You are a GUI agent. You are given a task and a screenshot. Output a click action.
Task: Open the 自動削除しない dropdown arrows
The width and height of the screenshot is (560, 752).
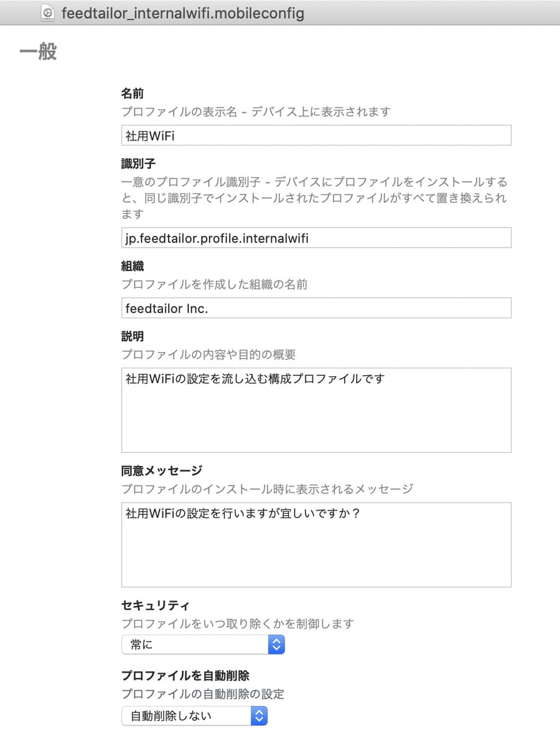pos(259,715)
